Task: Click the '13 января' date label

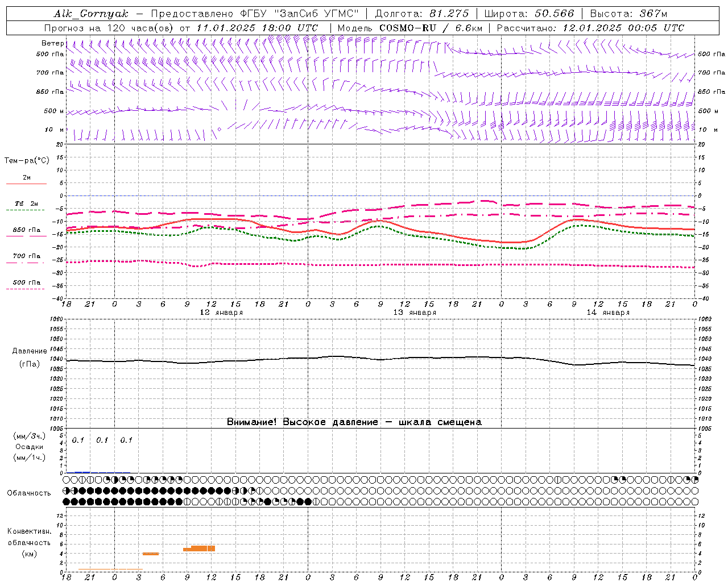Action: tap(415, 313)
